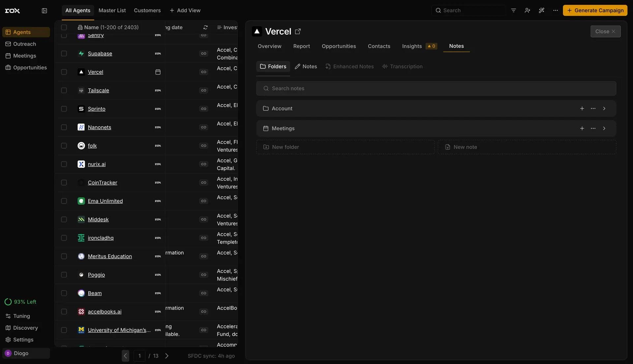Open the filter icon next to search
This screenshot has width=633, height=364.
513,10
